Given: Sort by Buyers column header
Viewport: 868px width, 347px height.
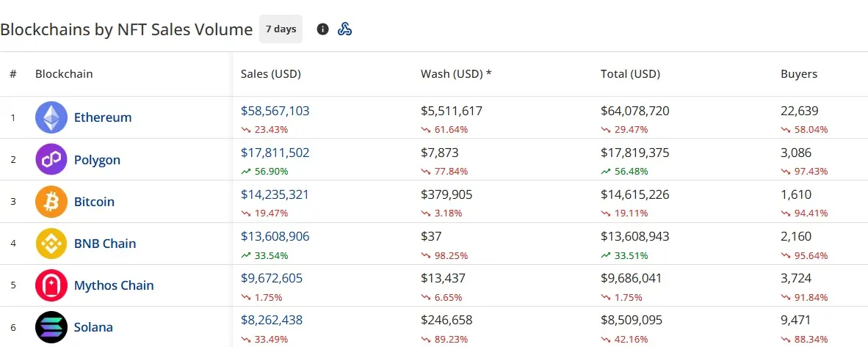Looking at the screenshot, I should [x=799, y=74].
